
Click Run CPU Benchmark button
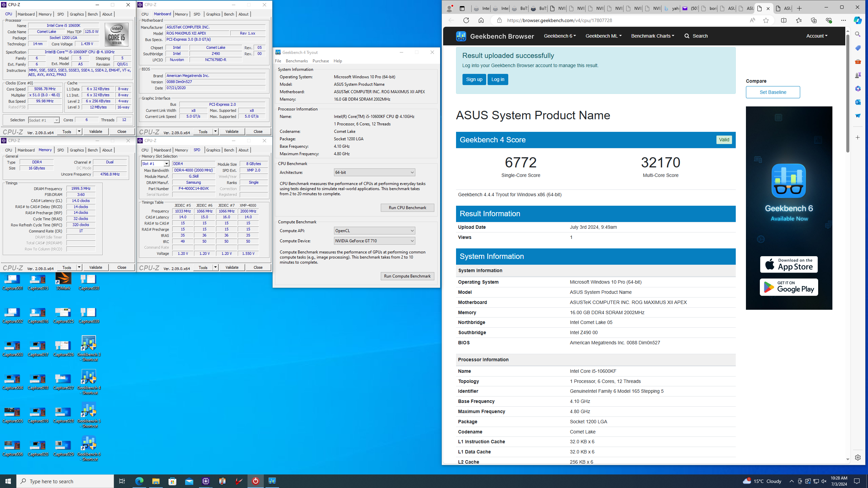tap(407, 208)
